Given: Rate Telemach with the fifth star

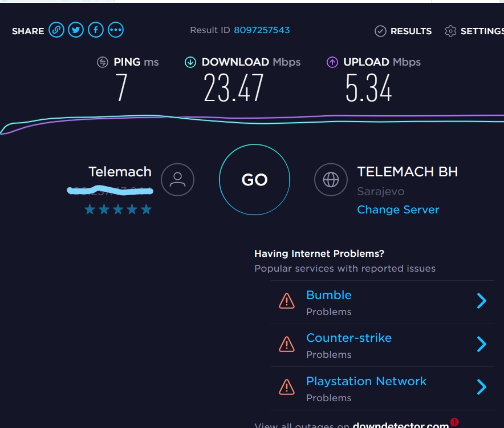Looking at the screenshot, I should tap(147, 209).
